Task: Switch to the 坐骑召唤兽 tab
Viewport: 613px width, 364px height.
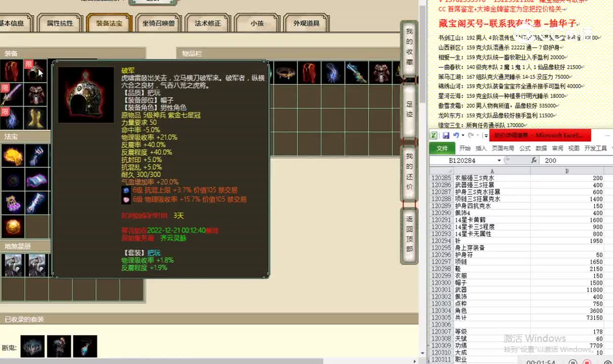Action: point(158,23)
